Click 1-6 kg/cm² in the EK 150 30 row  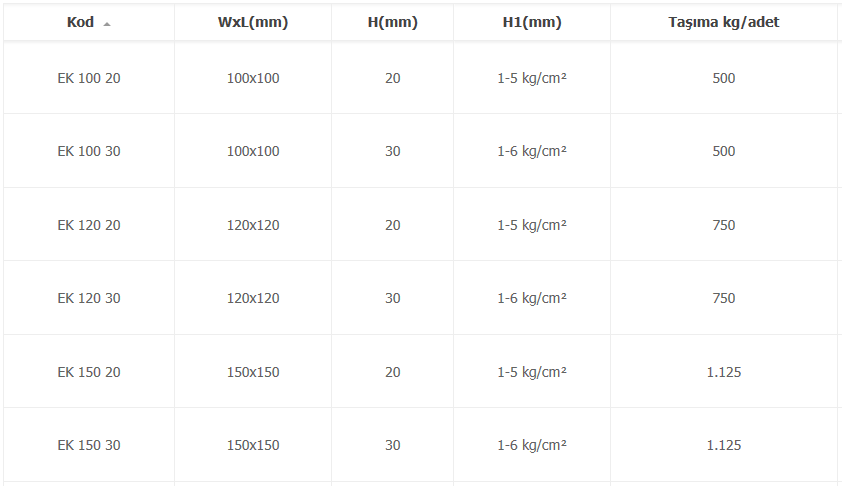pos(532,446)
